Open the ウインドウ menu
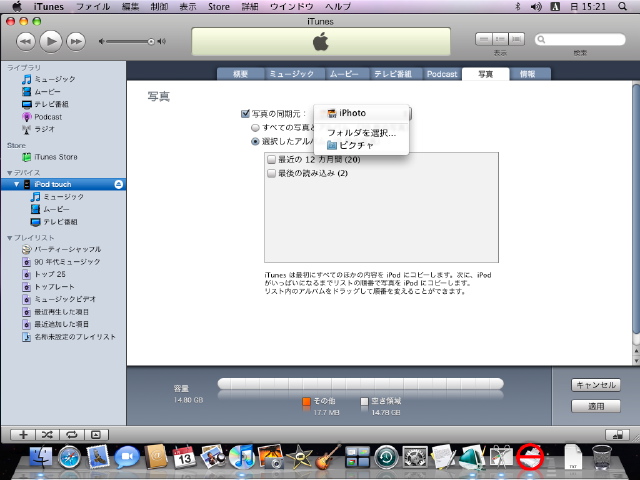 click(x=292, y=7)
